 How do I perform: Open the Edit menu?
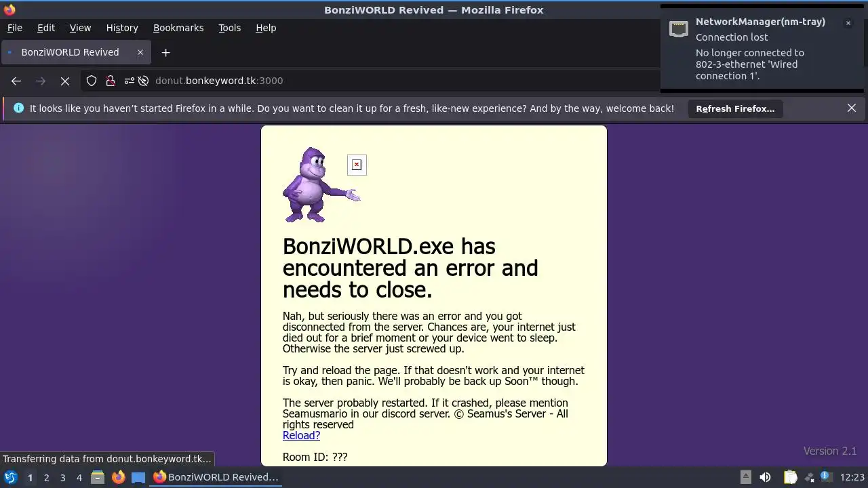tap(46, 28)
